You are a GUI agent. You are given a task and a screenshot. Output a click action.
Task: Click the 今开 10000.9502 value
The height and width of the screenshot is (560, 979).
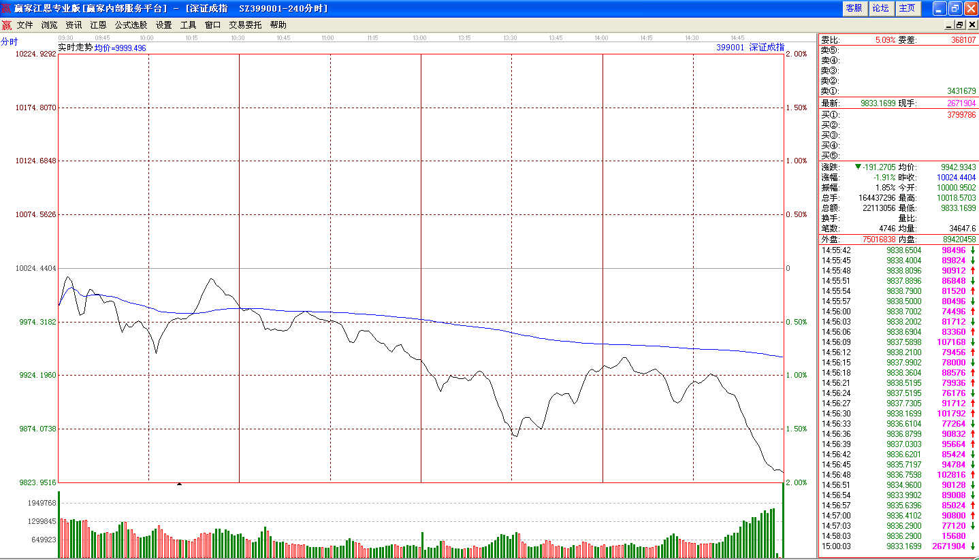pyautogui.click(x=957, y=188)
